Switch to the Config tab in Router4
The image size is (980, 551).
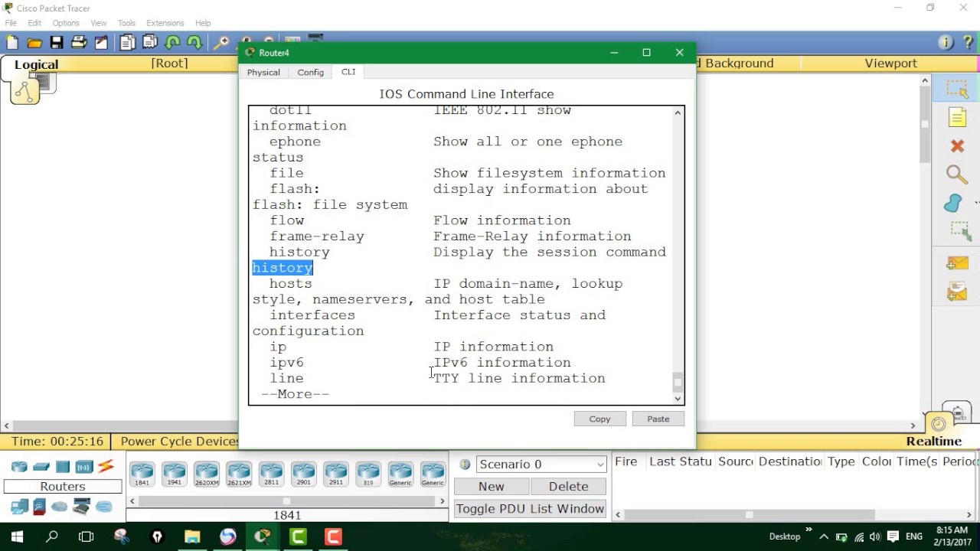tap(311, 72)
